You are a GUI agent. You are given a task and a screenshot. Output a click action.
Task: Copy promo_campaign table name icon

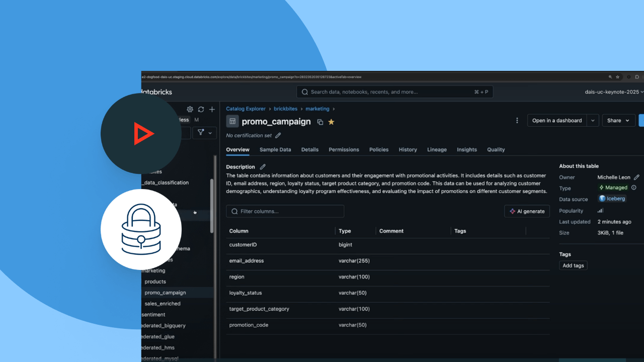320,122
